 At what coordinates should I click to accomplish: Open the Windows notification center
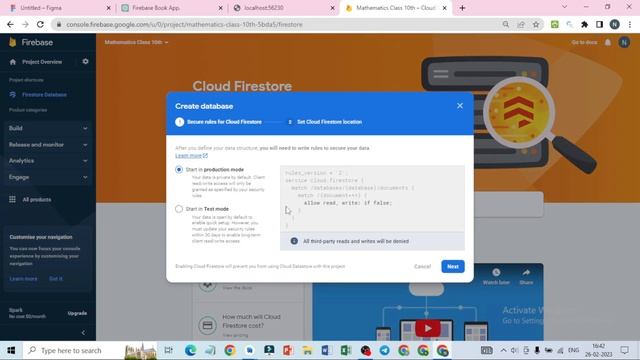point(624,350)
